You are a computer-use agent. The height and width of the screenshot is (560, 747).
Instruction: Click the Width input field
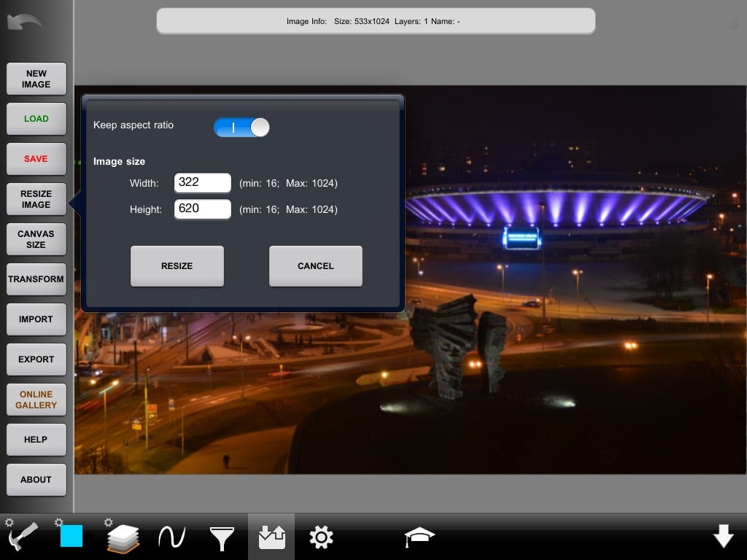point(203,183)
